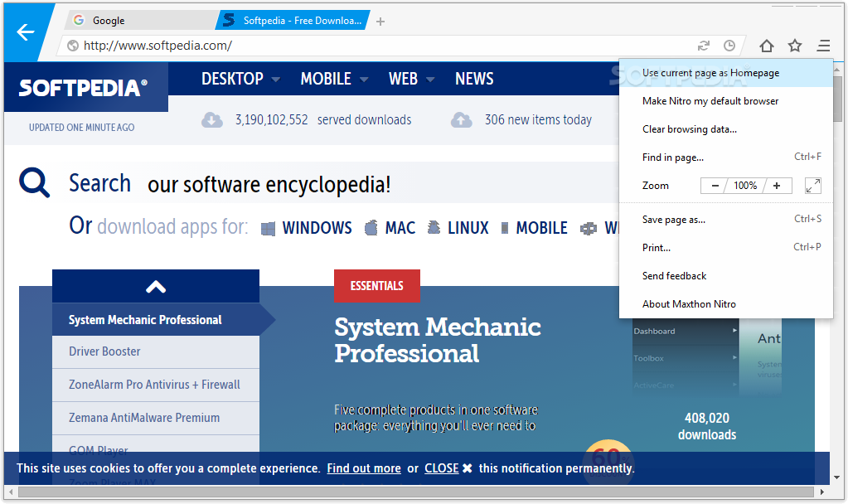Dismiss cookie notice with X icon
The image size is (848, 504).
click(x=468, y=468)
